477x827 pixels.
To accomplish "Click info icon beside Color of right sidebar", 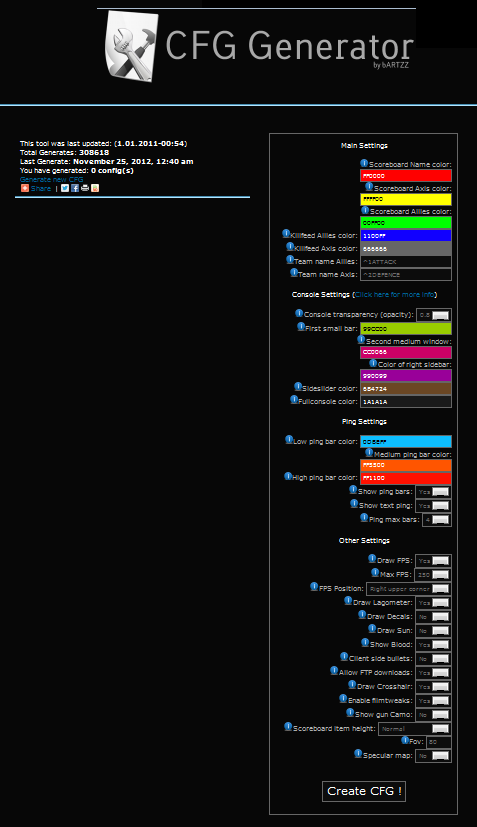I will coord(374,363).
